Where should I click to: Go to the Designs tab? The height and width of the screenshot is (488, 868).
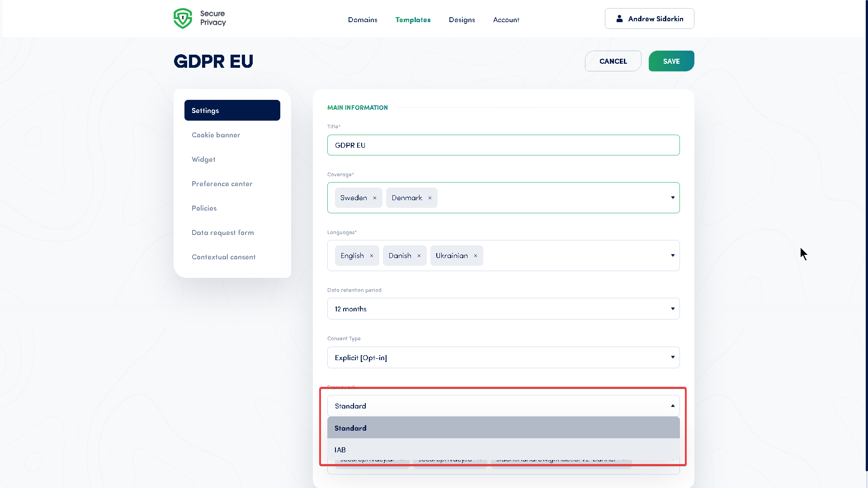[462, 20]
